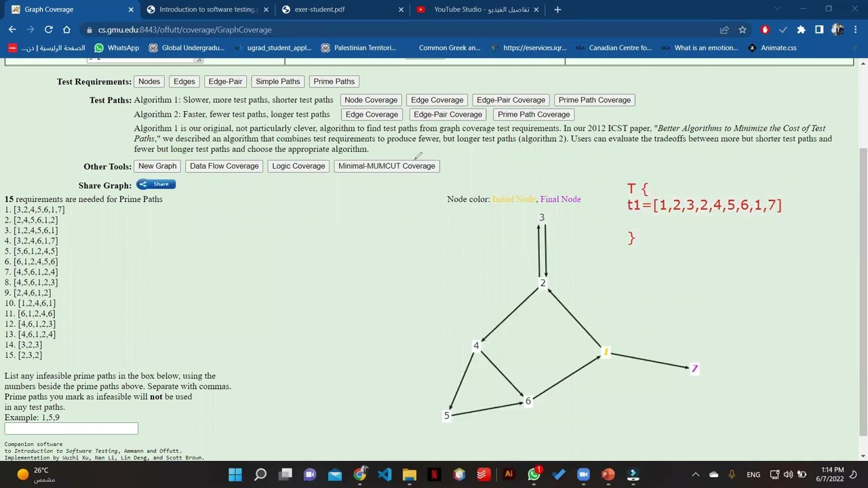This screenshot has width=868, height=488.
Task: Show the Nodes test requirements
Action: pos(149,81)
